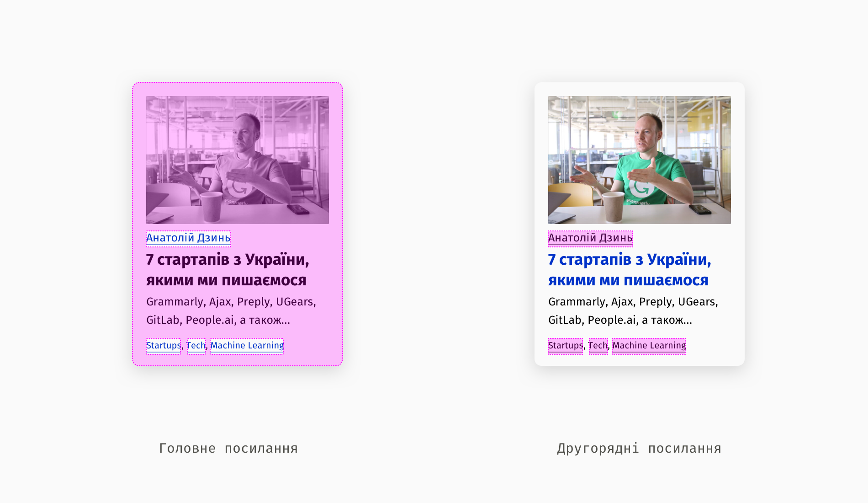This screenshot has width=868, height=503.
Task: Click dark purple title in pink card
Action: [228, 270]
